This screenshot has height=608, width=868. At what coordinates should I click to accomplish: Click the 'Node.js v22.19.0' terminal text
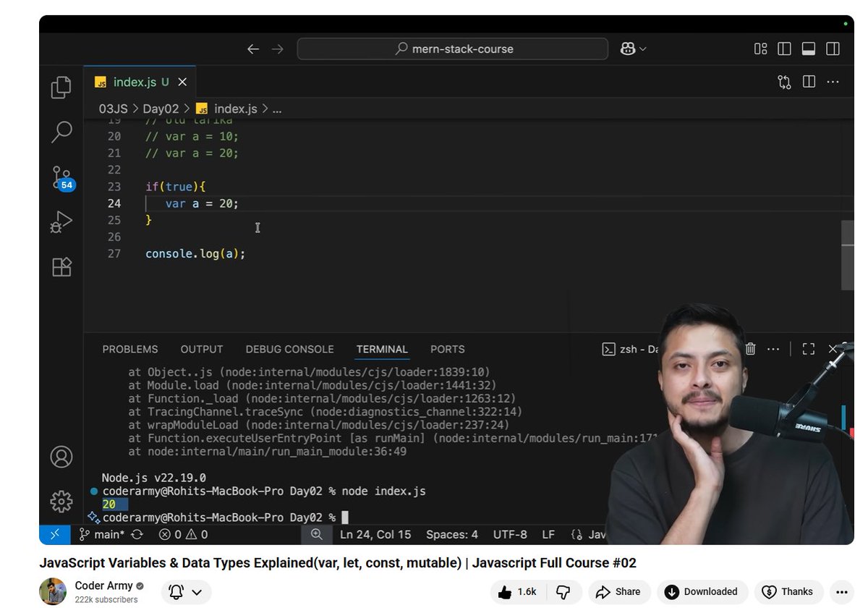(154, 478)
